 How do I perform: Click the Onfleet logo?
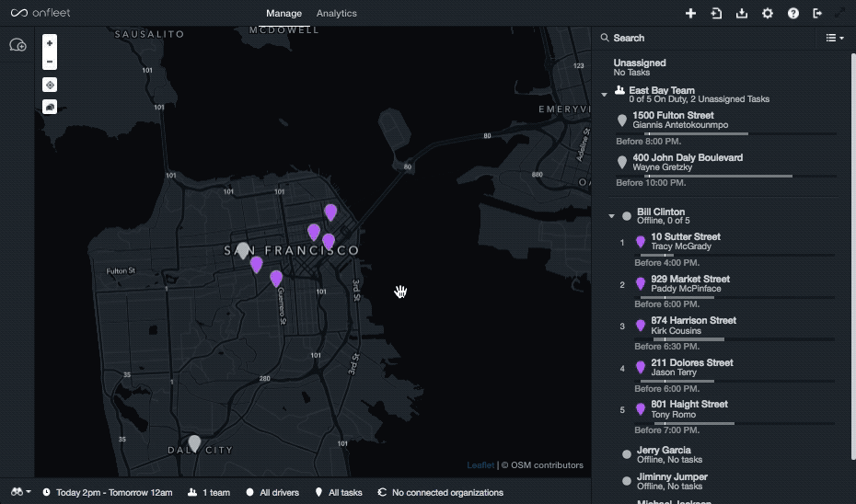click(40, 13)
